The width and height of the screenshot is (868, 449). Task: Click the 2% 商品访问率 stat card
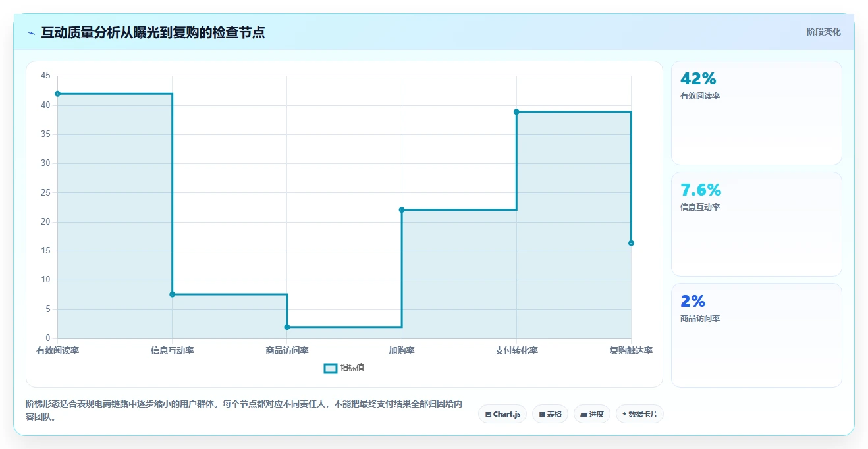[756, 335]
